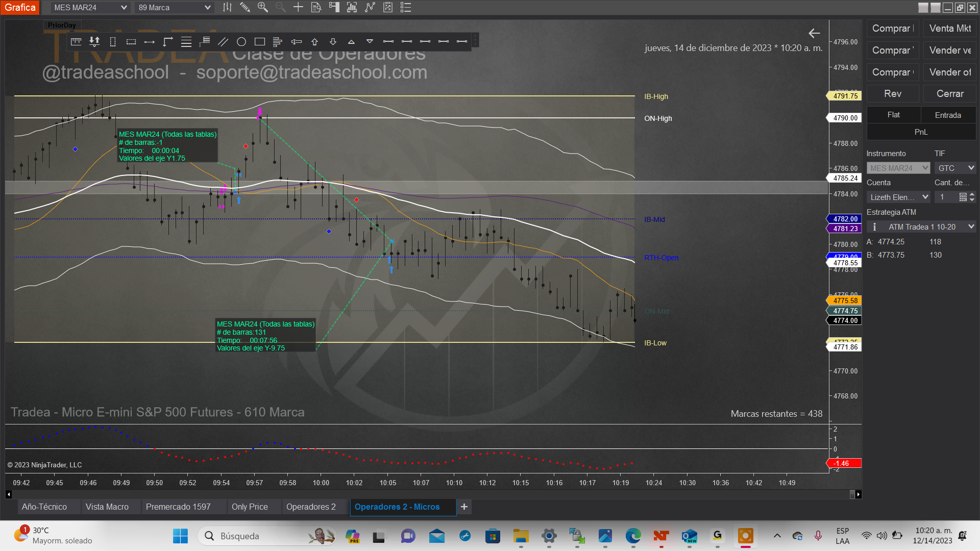This screenshot has width=980, height=551.
Task: Open the chart properties icon
Action: [x=388, y=7]
